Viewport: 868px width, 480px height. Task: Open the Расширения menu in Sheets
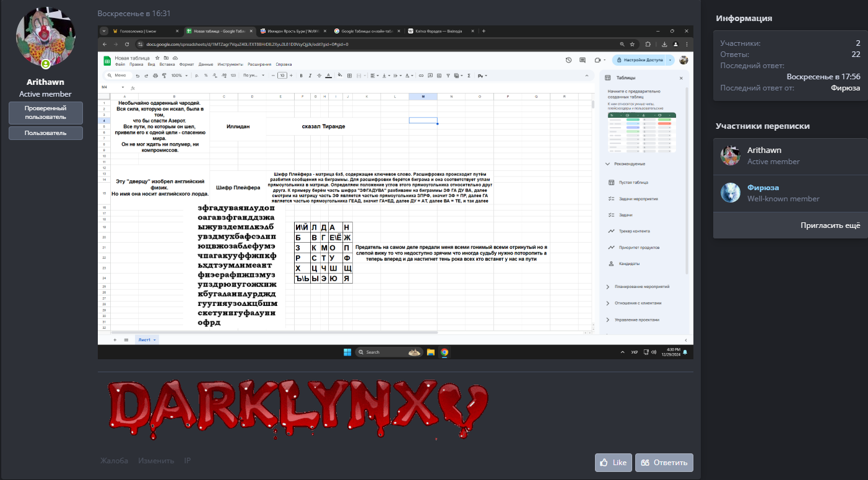(x=258, y=64)
